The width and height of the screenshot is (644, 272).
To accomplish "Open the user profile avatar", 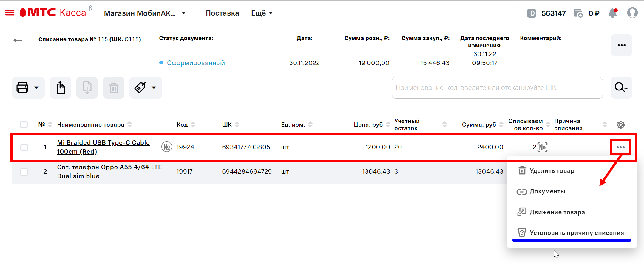I will (632, 13).
